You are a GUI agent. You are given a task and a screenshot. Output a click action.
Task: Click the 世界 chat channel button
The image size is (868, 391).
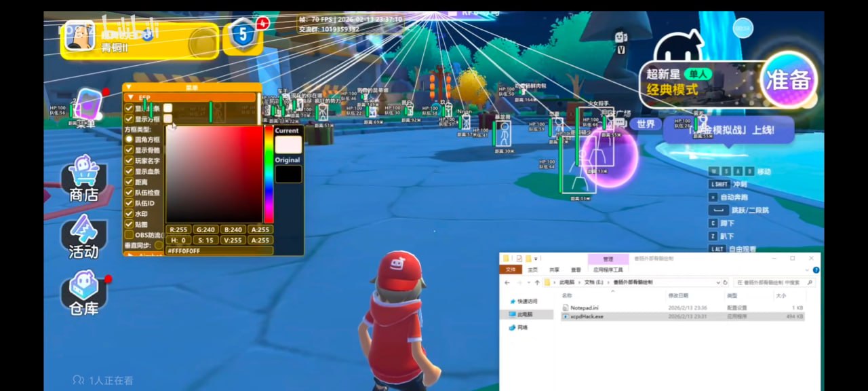pyautogui.click(x=645, y=124)
